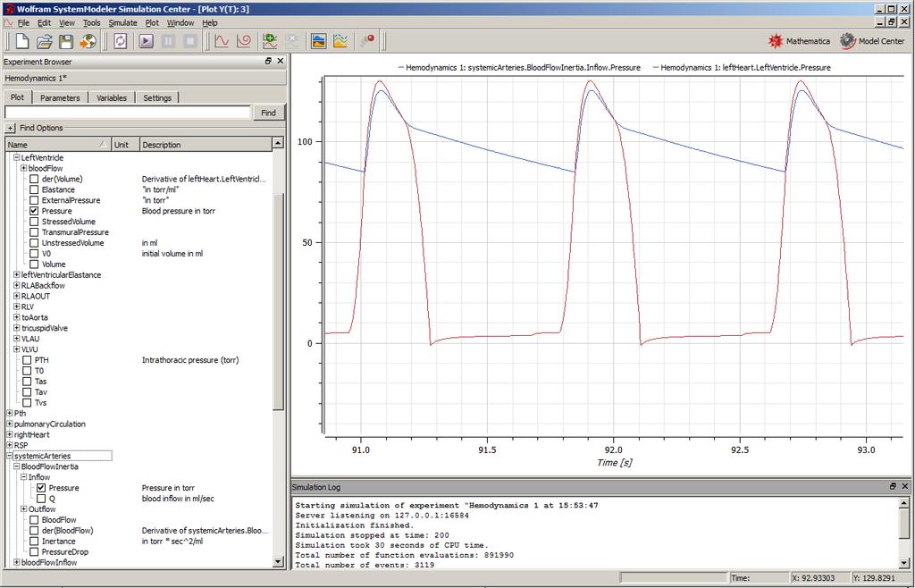Check the UnstressedVolume checkbox
This screenshot has width=915, height=588.
34,243
